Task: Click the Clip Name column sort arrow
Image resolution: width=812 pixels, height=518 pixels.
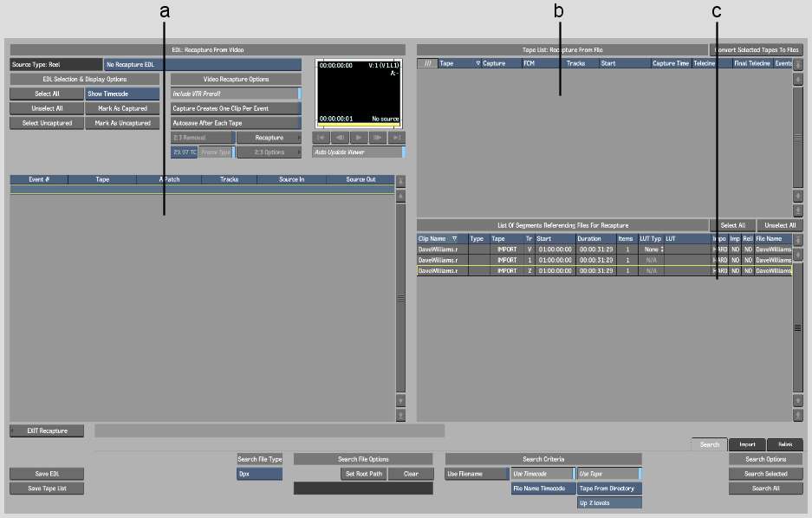Action: coord(454,238)
